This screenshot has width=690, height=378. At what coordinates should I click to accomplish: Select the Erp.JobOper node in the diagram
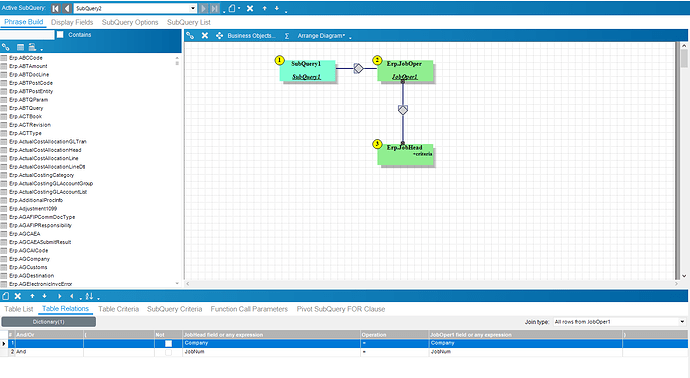click(x=405, y=70)
